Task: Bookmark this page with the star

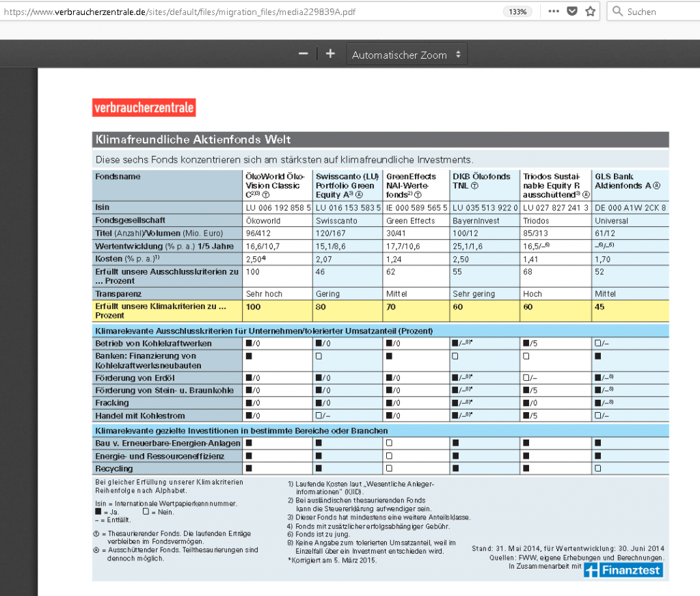Action: (590, 12)
